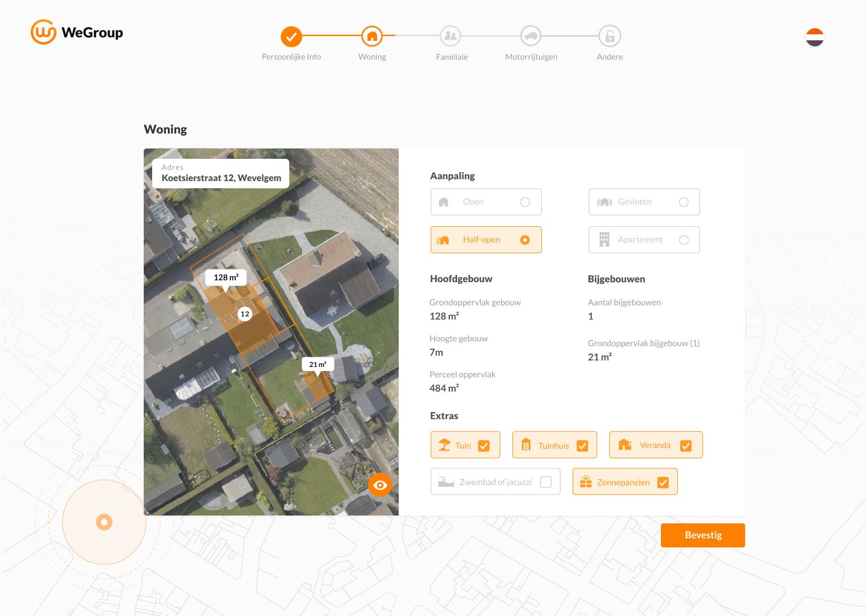
Task: Click the house number 12 map marker
Action: click(245, 314)
